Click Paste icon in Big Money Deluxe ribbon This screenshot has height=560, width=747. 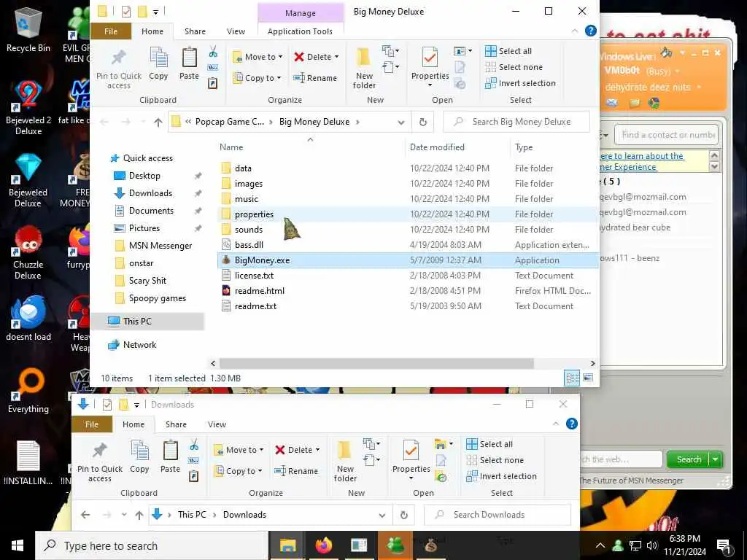click(189, 63)
